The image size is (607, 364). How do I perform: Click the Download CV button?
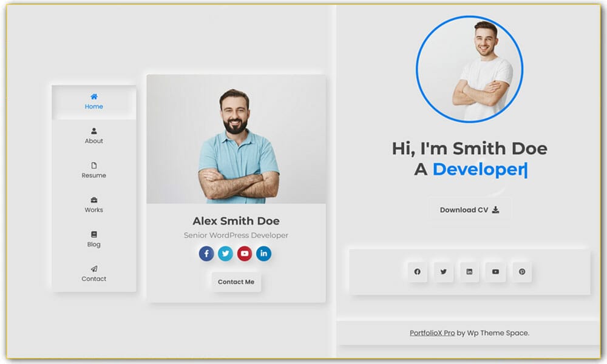click(469, 210)
